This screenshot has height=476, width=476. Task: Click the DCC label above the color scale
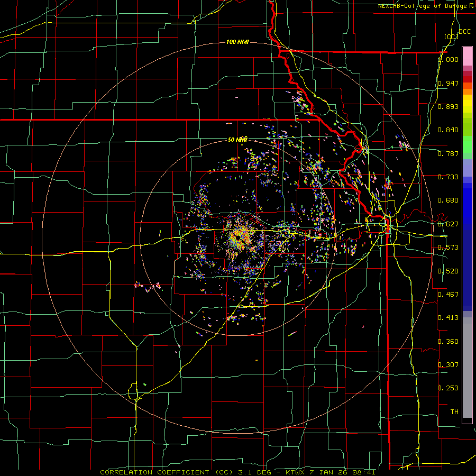pyautogui.click(x=464, y=32)
